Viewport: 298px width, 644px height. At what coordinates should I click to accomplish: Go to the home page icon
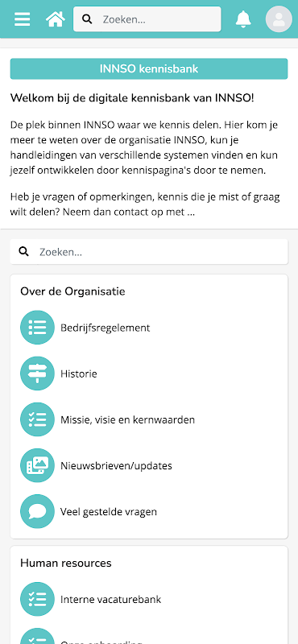(x=56, y=19)
